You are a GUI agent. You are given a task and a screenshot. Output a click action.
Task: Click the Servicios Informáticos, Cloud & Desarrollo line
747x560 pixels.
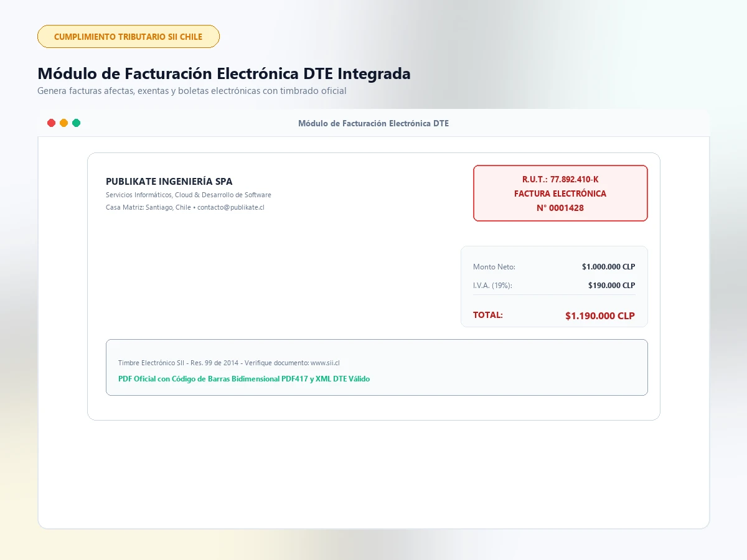click(x=189, y=195)
